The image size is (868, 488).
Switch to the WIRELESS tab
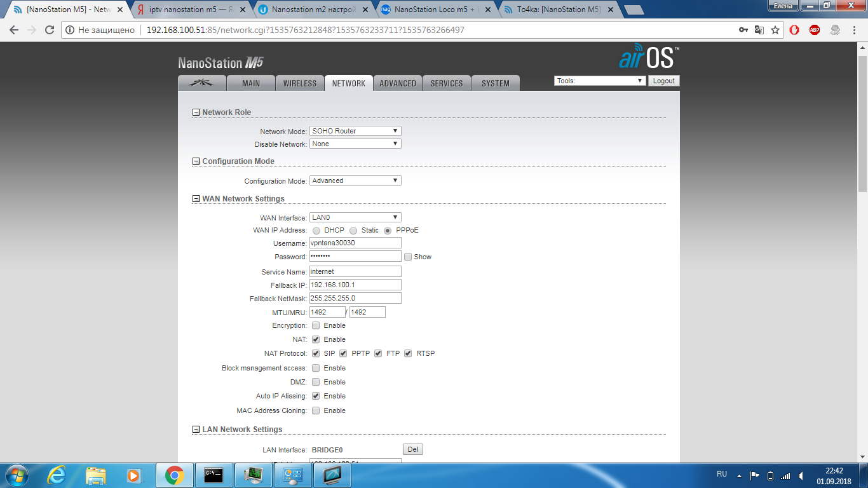tap(300, 83)
